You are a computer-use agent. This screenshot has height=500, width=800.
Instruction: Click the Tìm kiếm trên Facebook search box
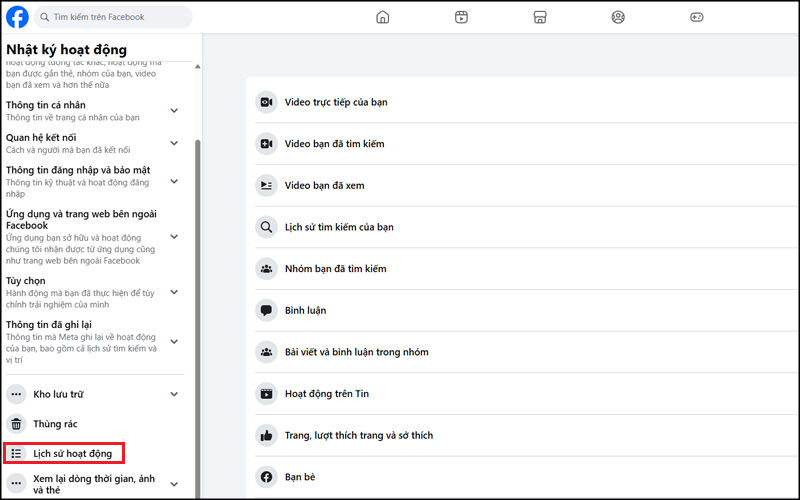point(115,17)
